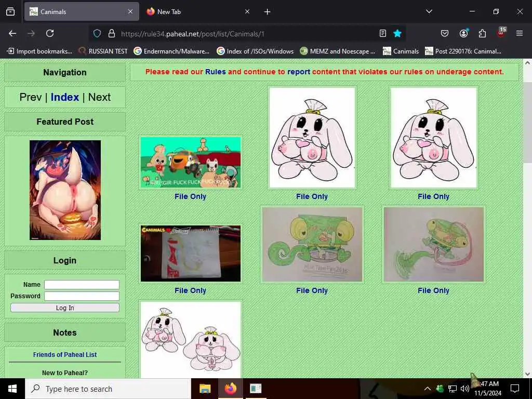Click the padlock site security icon
The height and width of the screenshot is (399, 532).
pos(112,33)
